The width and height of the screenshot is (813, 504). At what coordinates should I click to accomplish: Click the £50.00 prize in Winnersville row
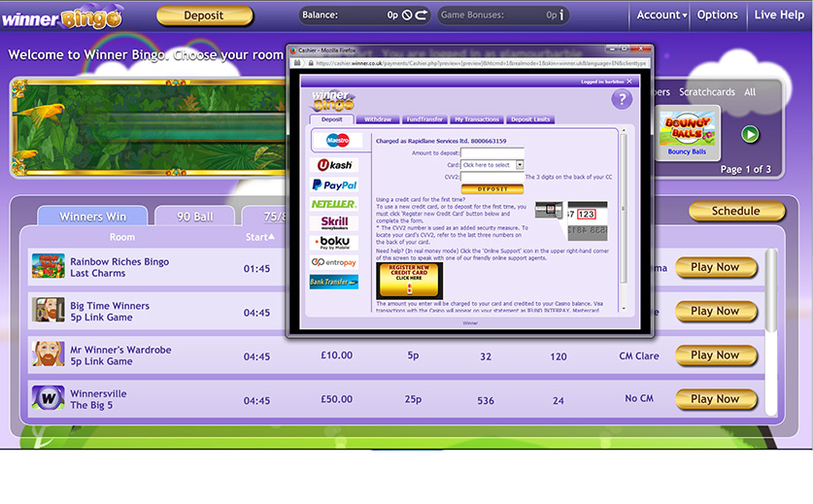pos(336,399)
